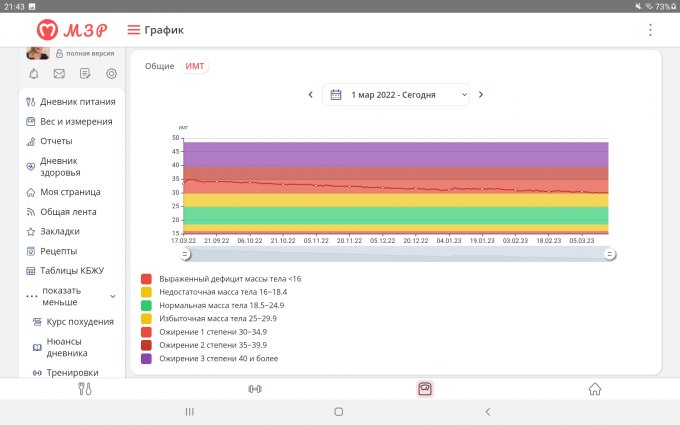Switch to the Общие tab
The width and height of the screenshot is (680, 425).
160,66
